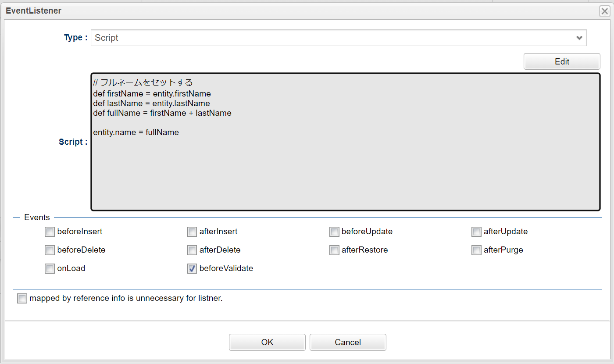
Task: Toggle mapped by reference info checkbox
Action: (x=22, y=298)
